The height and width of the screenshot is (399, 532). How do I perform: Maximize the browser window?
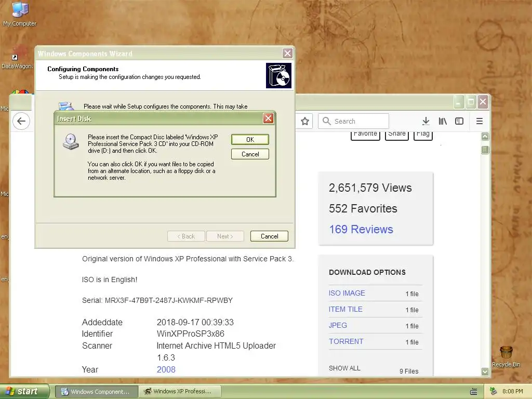[x=471, y=101]
